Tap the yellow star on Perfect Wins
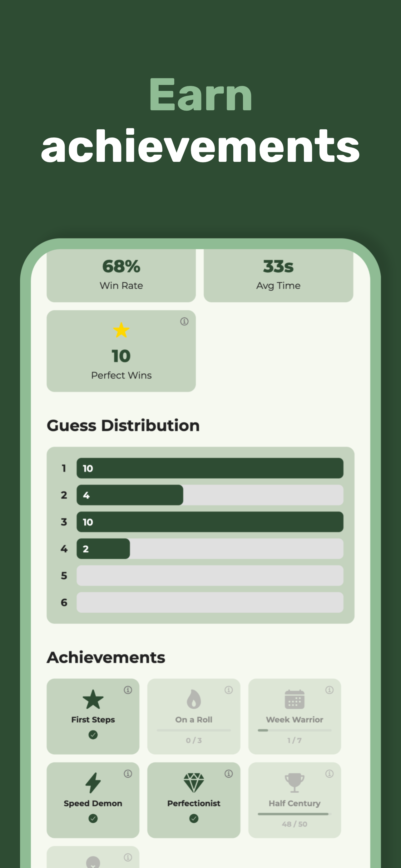 click(121, 330)
